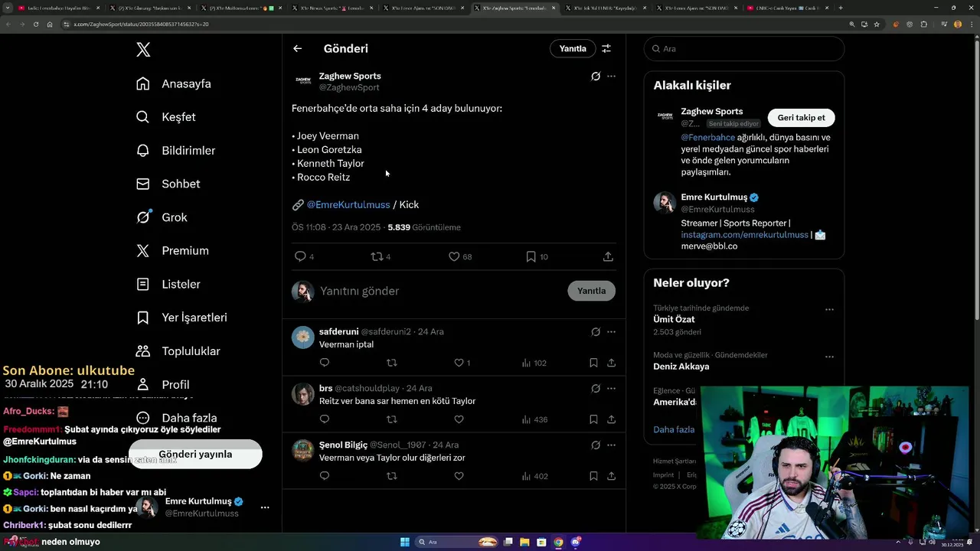Bookmark brs's reply
The image size is (980, 551).
click(x=593, y=419)
